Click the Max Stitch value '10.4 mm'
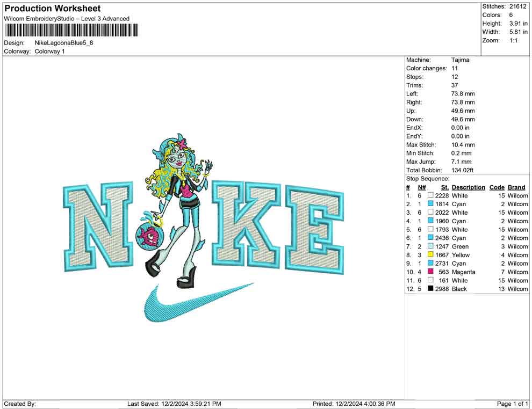The height and width of the screenshot is (409, 532). (x=463, y=145)
